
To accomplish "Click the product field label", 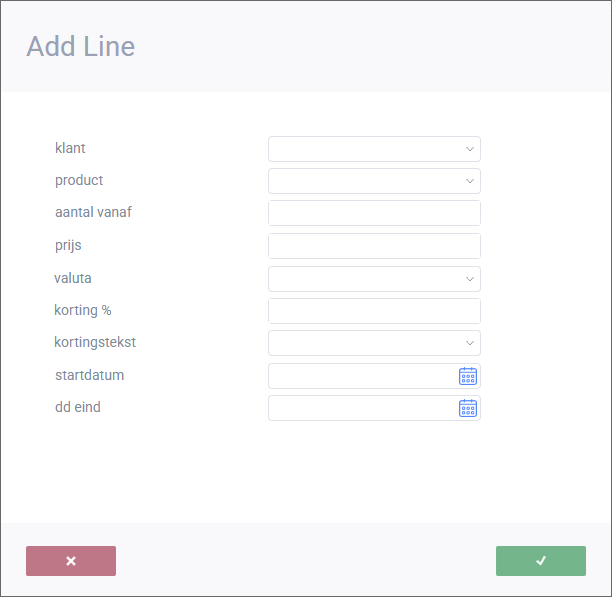I will 79,180.
